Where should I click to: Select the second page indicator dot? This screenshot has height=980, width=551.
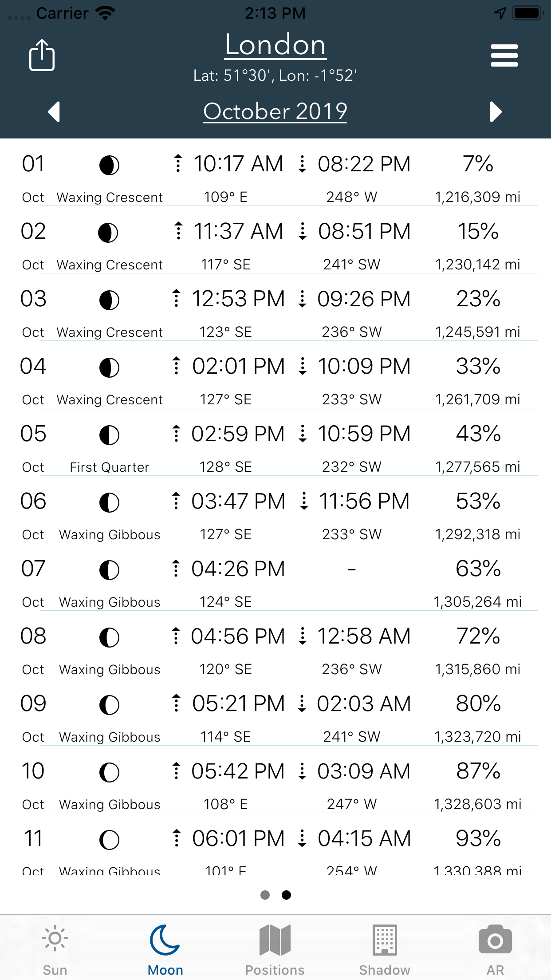tap(287, 895)
